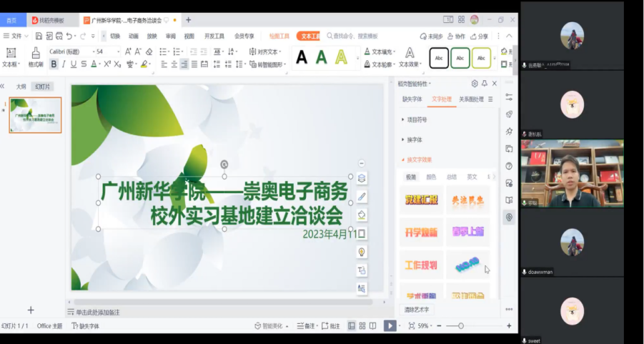Screen dimensions: 644x344
Task: Click the fit-to-window zoom icon
Action: (x=412, y=326)
